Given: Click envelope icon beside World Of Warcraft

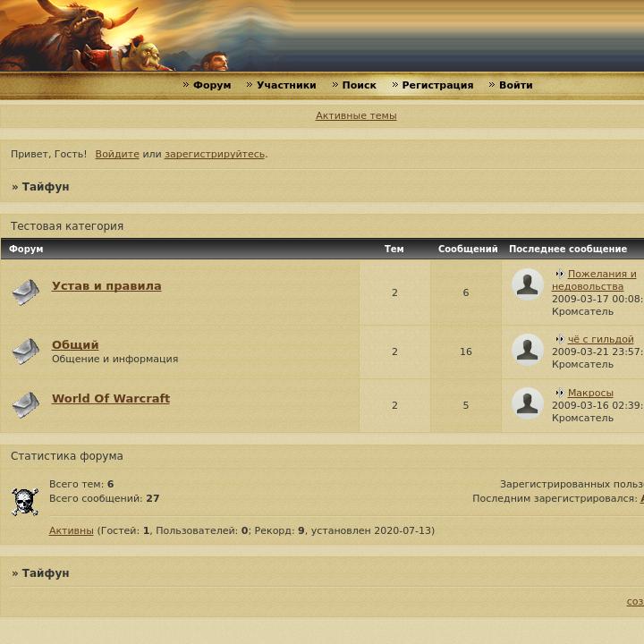Looking at the screenshot, I should 25,405.
